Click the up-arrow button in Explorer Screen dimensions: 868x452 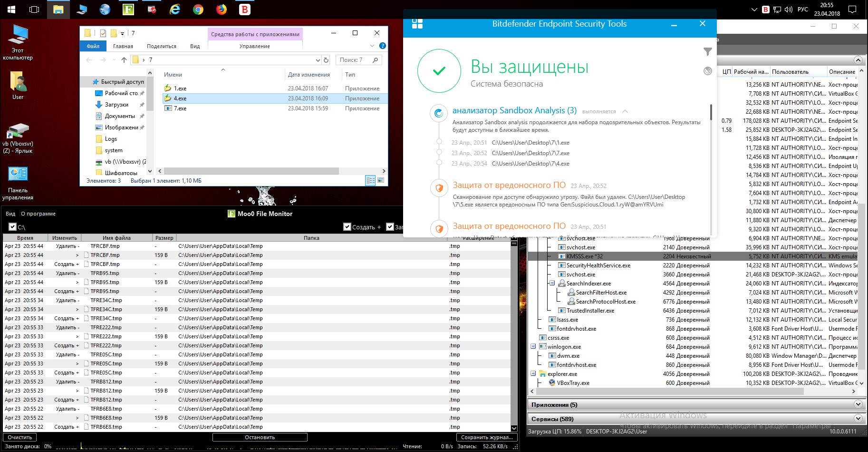pyautogui.click(x=124, y=60)
